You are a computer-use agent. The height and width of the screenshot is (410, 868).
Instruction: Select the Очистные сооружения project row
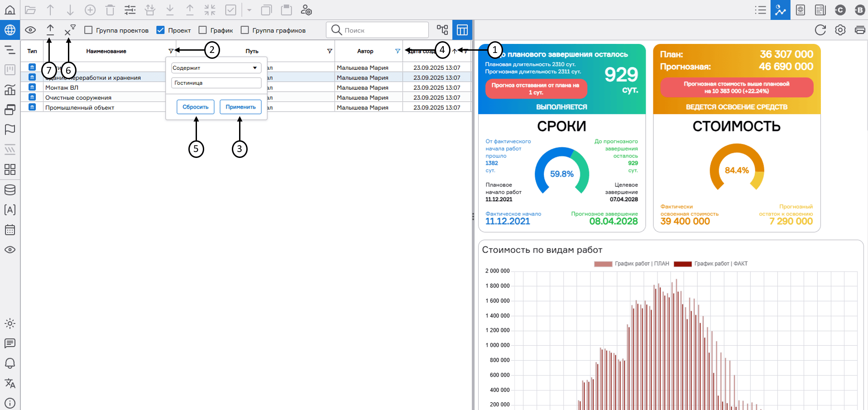pos(78,98)
